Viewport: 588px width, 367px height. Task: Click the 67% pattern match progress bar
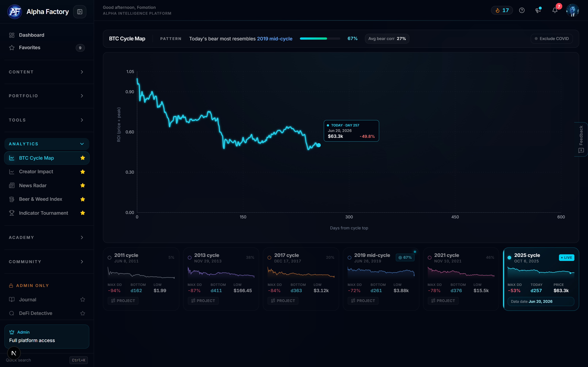tap(320, 39)
